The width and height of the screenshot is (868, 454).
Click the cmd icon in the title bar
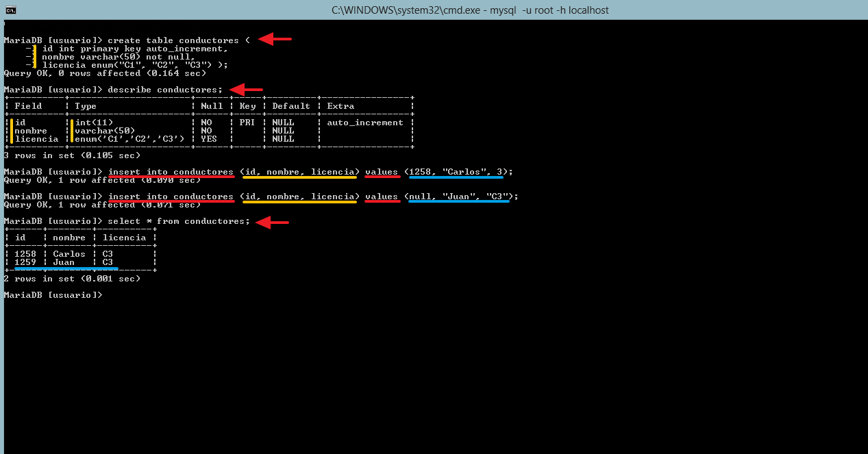click(x=11, y=10)
